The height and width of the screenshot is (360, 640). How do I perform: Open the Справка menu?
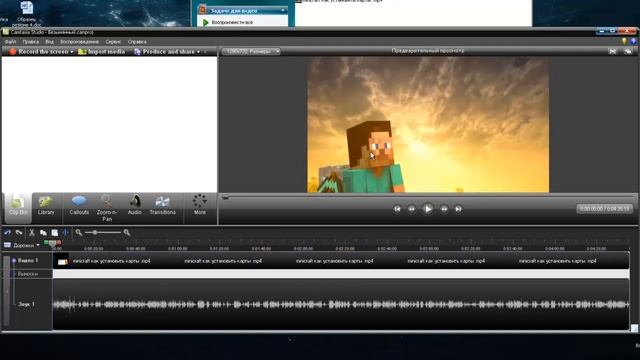(137, 42)
